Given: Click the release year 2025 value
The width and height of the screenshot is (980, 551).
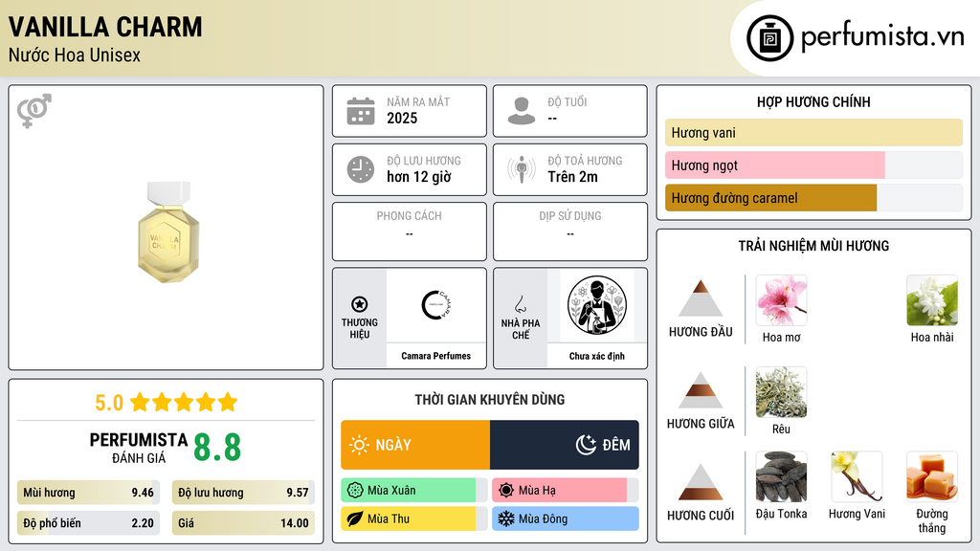Looking at the screenshot, I should click(x=402, y=118).
